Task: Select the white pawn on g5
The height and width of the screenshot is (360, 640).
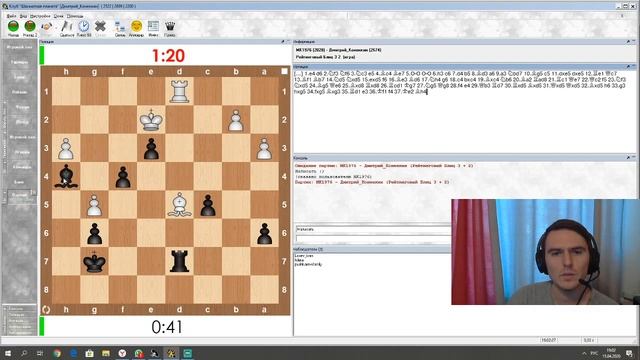Action: [94, 204]
